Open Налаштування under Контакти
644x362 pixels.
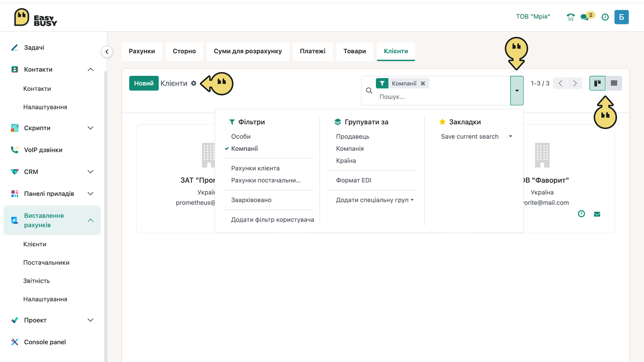pyautogui.click(x=45, y=107)
